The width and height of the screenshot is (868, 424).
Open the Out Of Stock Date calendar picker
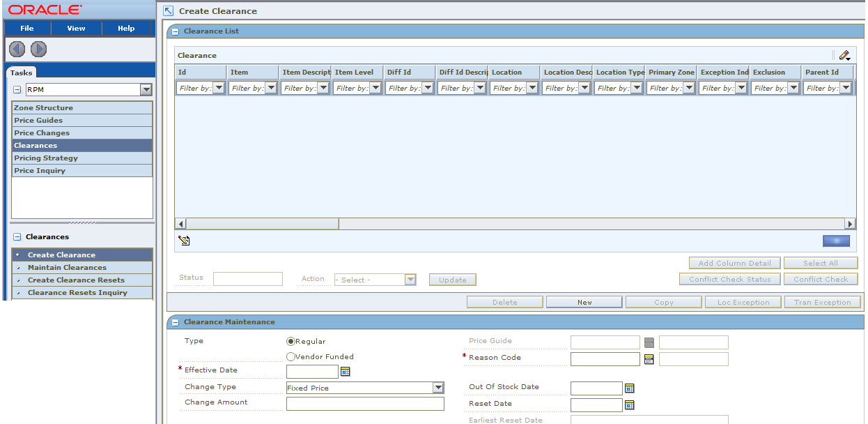(629, 388)
